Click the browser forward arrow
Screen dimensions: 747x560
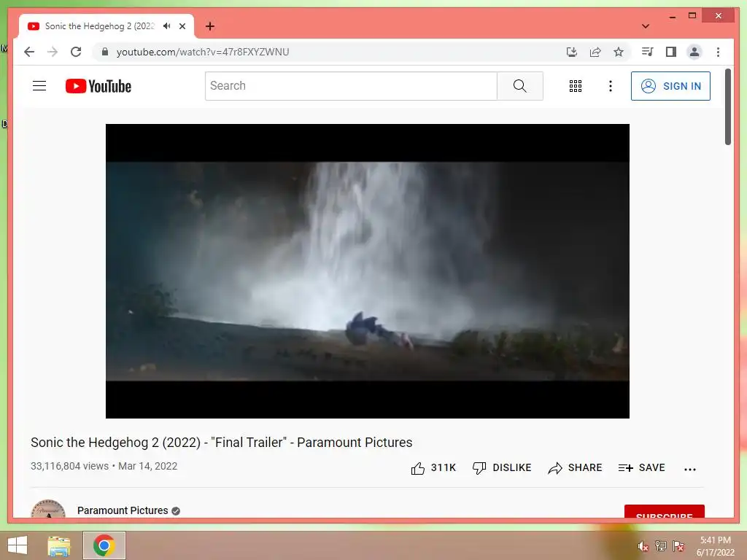pyautogui.click(x=53, y=52)
